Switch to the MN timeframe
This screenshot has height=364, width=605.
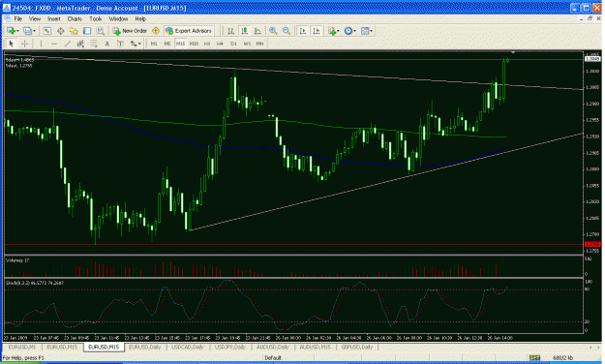[x=260, y=44]
